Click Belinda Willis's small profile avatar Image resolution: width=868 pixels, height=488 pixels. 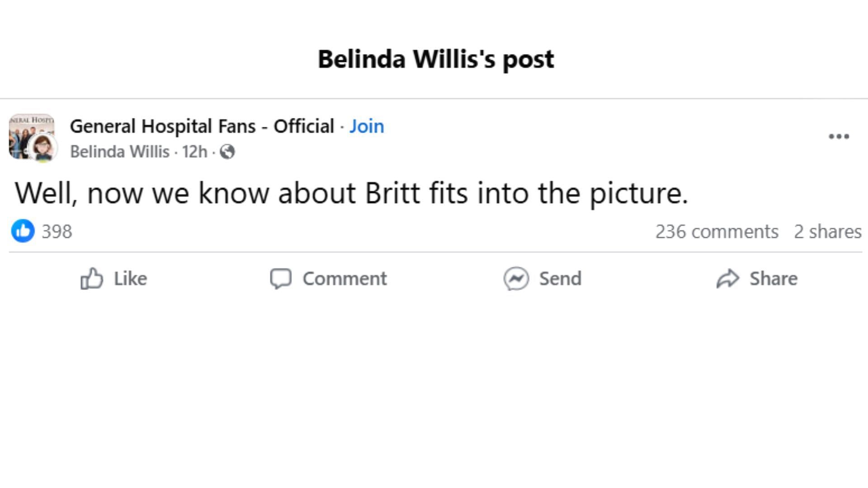[43, 148]
